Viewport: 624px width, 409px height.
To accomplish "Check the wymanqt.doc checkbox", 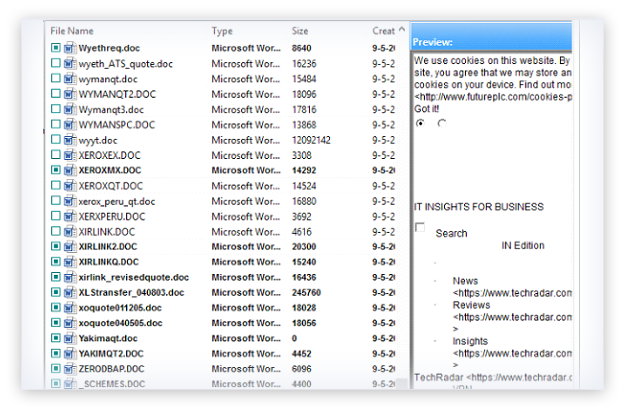I will point(56,78).
